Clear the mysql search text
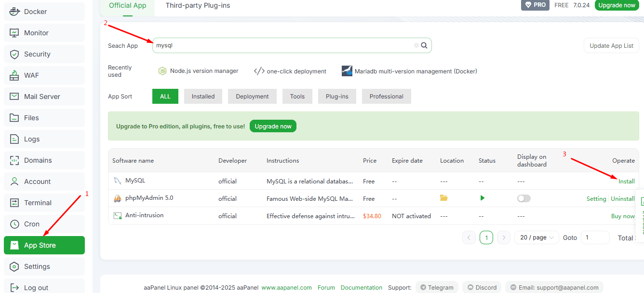The width and height of the screenshot is (644, 293). point(416,45)
